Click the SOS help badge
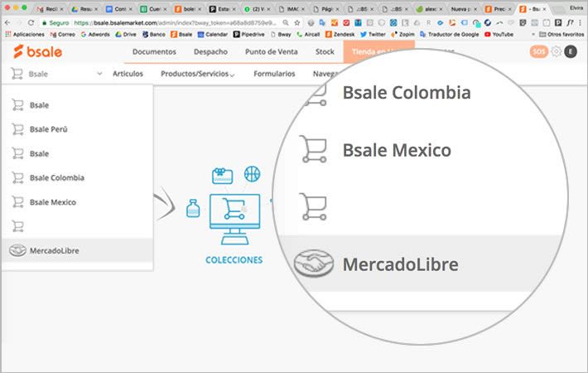588x373 pixels. 538,51
